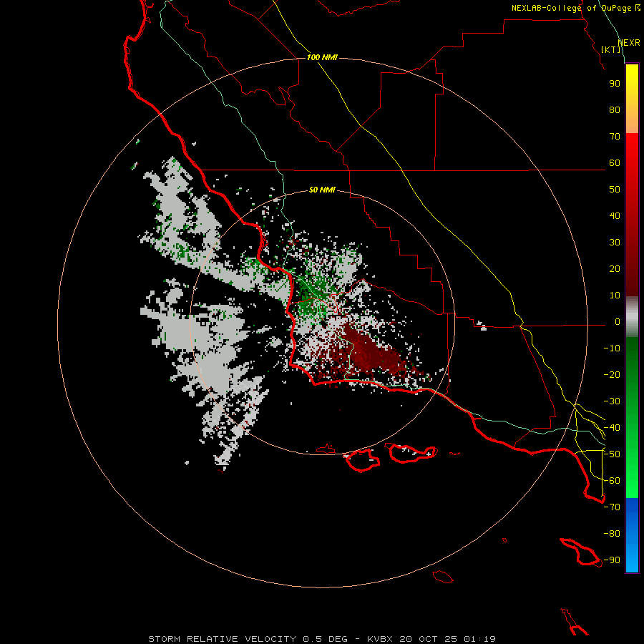Pick the gray zero-velocity segment of the color bar
The image size is (644, 644).
(632, 317)
